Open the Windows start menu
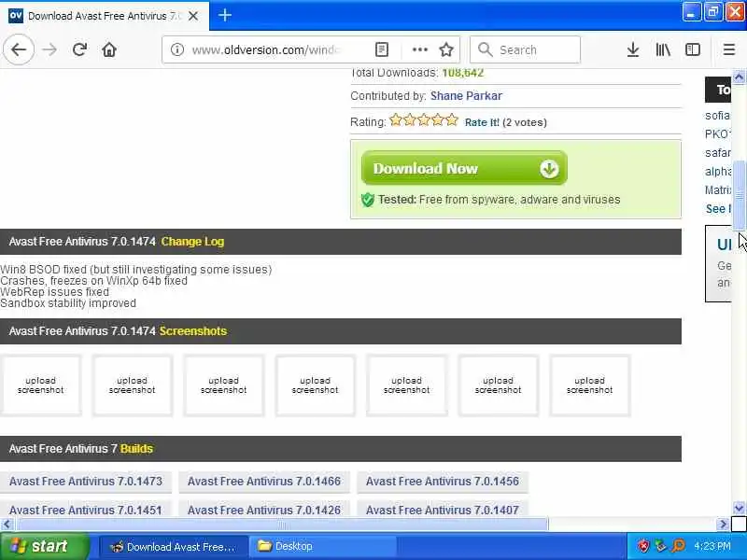Viewport: 747px width, 560px height. click(44, 546)
